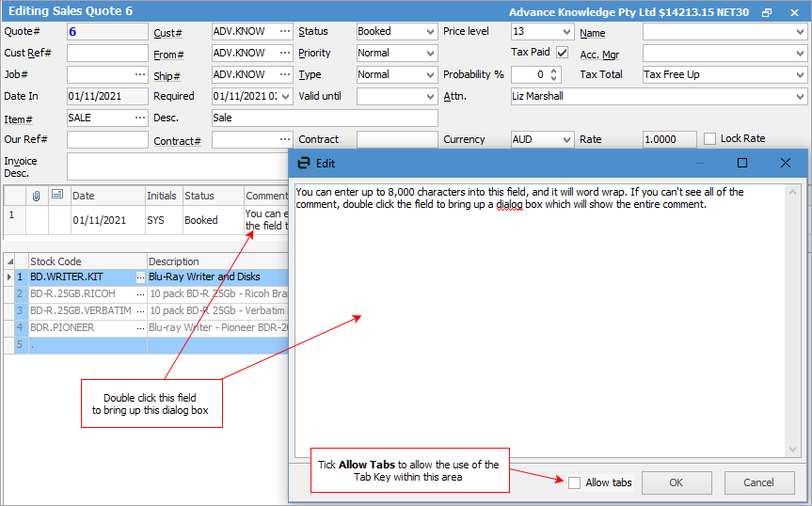This screenshot has height=506, width=812.
Task: Open the Contract# ellipsis lookup
Action: (x=284, y=140)
